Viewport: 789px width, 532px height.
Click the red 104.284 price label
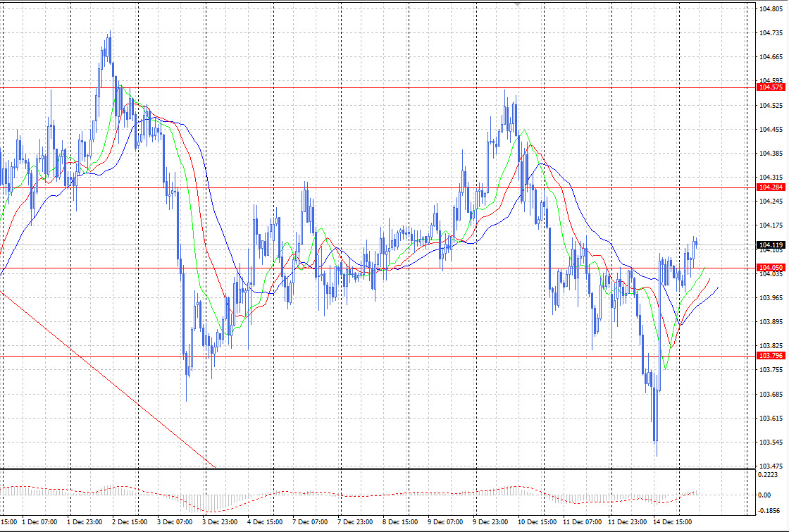tap(771, 187)
